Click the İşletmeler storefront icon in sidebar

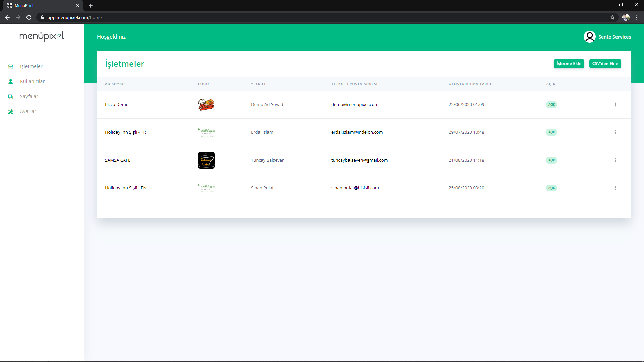11,67
